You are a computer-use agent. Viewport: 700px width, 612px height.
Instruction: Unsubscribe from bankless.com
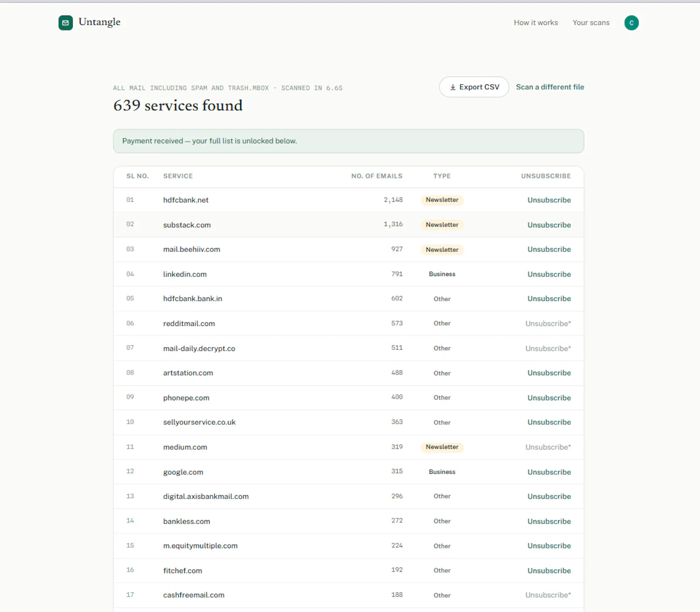tap(549, 521)
